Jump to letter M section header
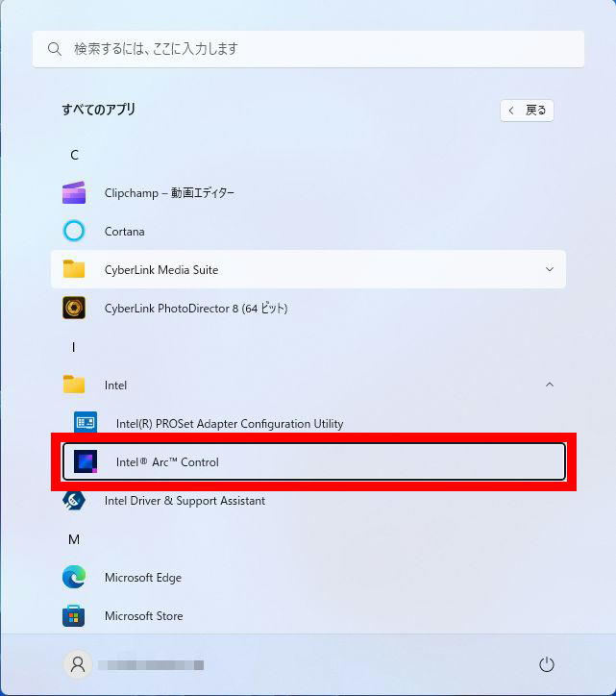Viewport: 616px width, 696px height. tap(74, 539)
